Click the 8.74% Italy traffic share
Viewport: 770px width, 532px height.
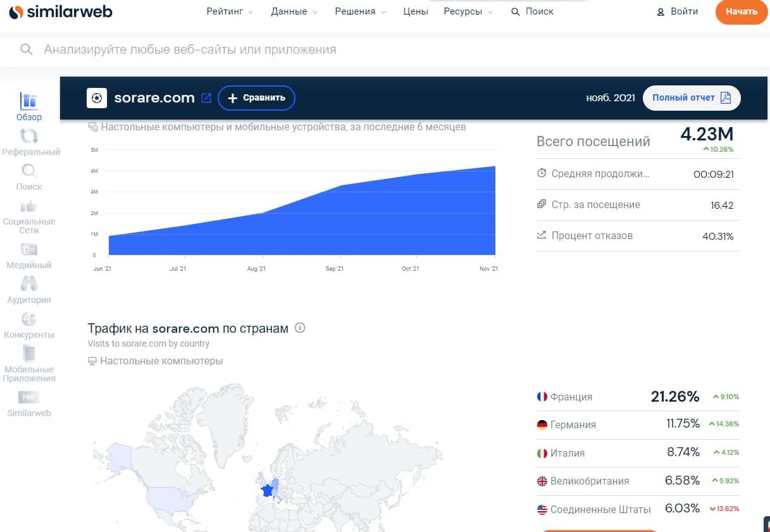[x=683, y=452]
